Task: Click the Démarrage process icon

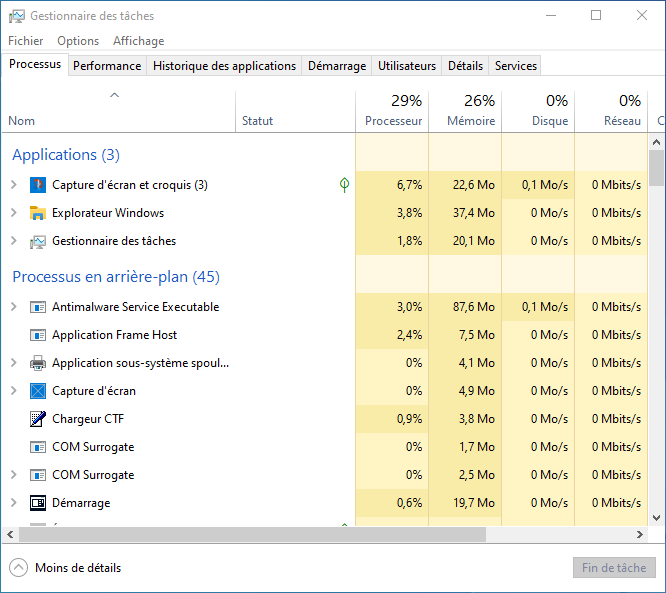Action: 38,503
